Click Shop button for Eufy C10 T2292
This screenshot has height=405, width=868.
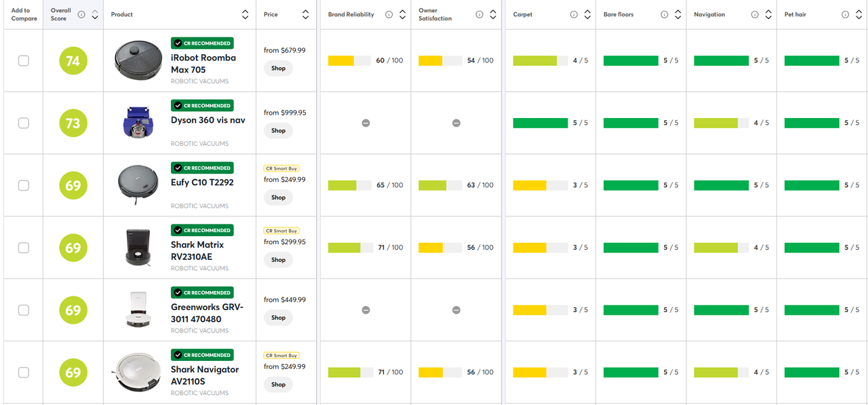279,197
